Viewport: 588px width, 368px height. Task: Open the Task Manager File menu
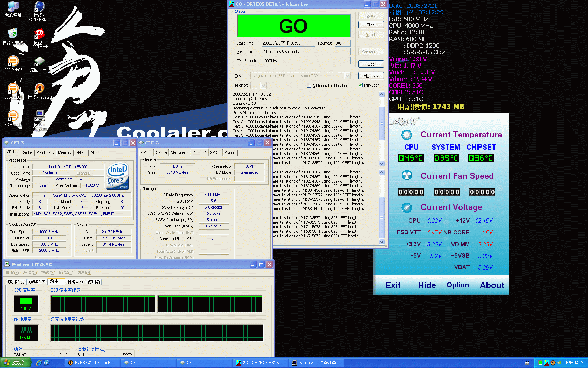[12, 273]
